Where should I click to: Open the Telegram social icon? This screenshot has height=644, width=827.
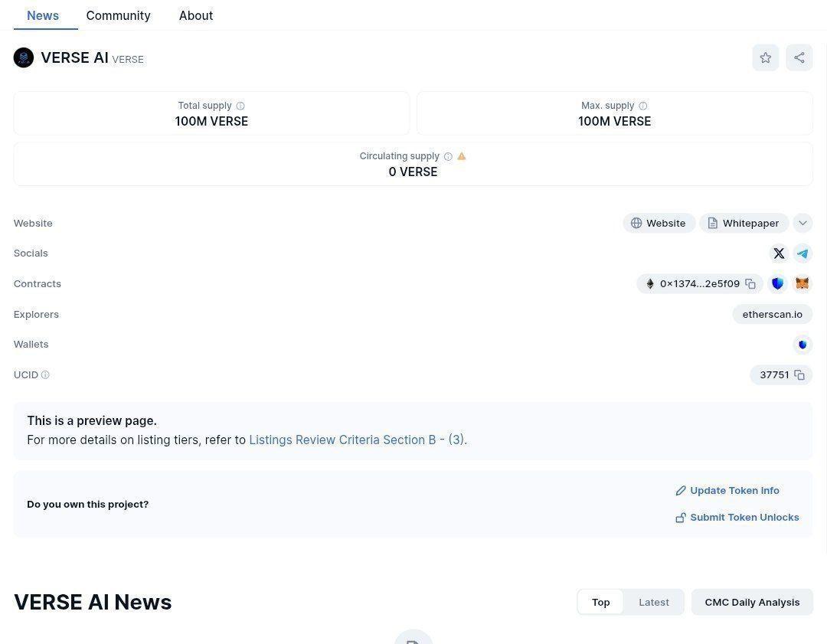coord(802,253)
